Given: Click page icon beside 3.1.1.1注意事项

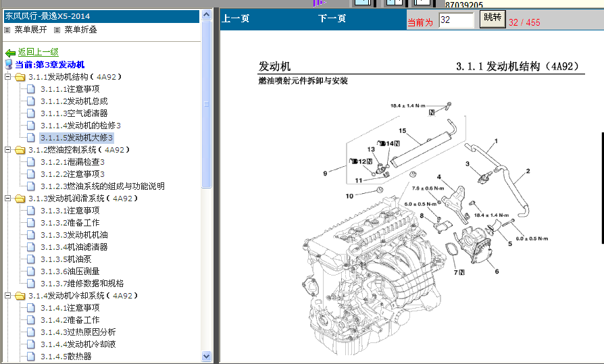Looking at the screenshot, I should tap(31, 89).
